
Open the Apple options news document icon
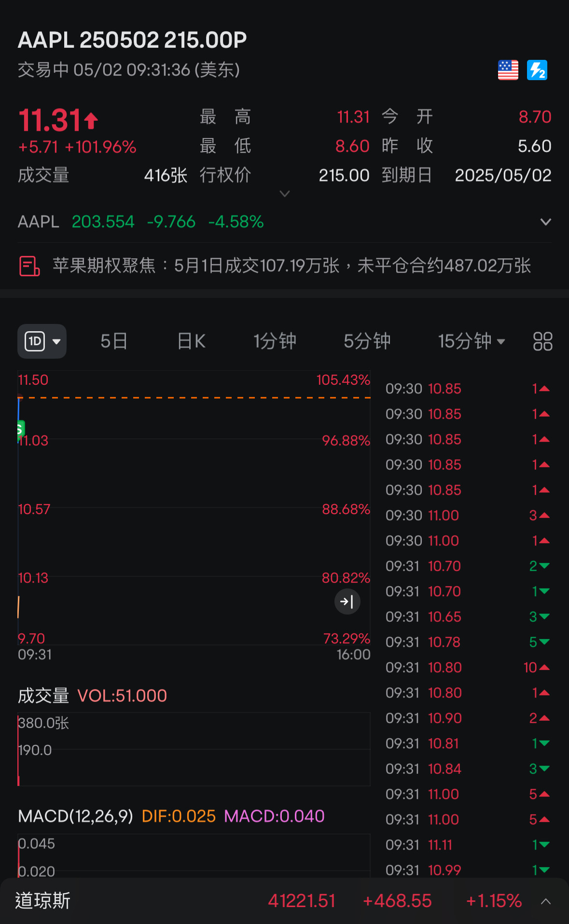pos(29,266)
